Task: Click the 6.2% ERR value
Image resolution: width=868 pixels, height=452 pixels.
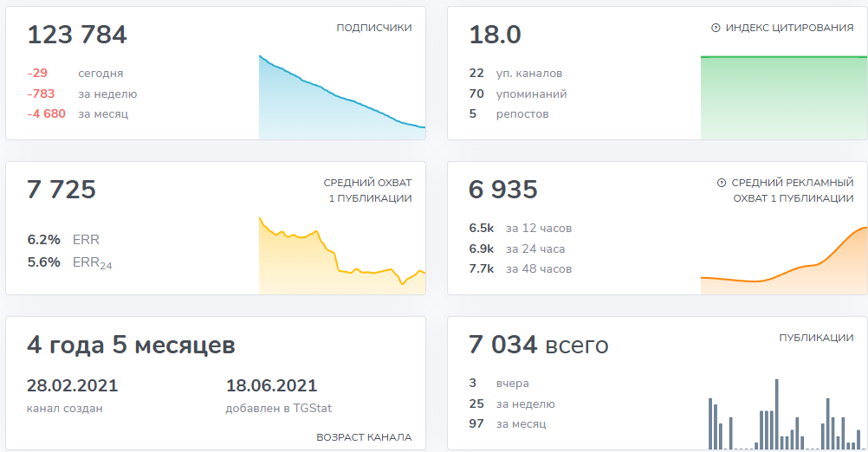Action: pos(63,240)
